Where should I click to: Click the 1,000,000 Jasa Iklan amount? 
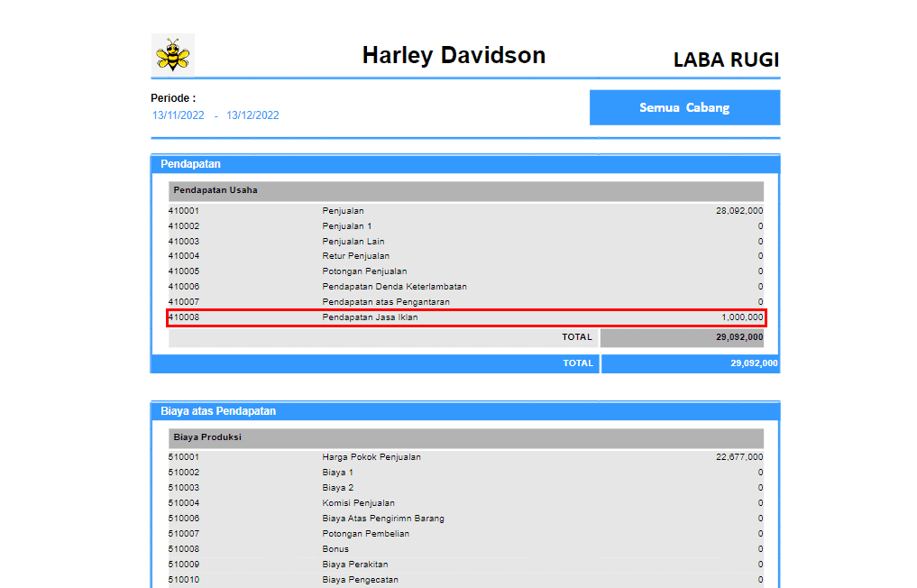742,317
